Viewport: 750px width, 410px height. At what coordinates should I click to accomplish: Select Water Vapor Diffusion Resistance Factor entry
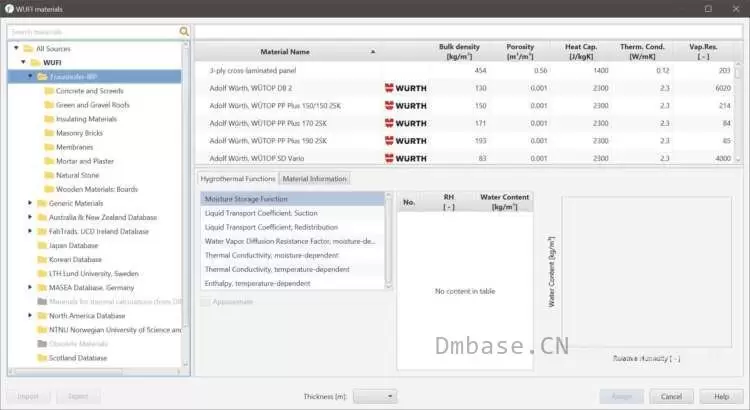coord(292,241)
